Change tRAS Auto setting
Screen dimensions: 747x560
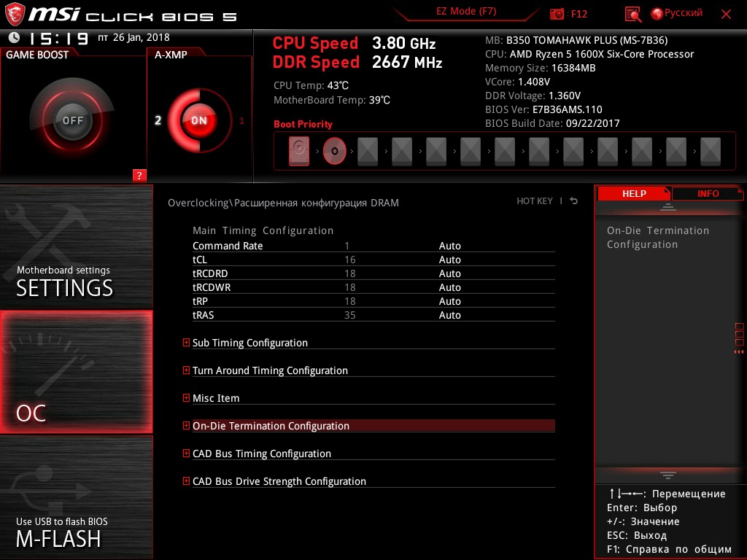point(449,315)
